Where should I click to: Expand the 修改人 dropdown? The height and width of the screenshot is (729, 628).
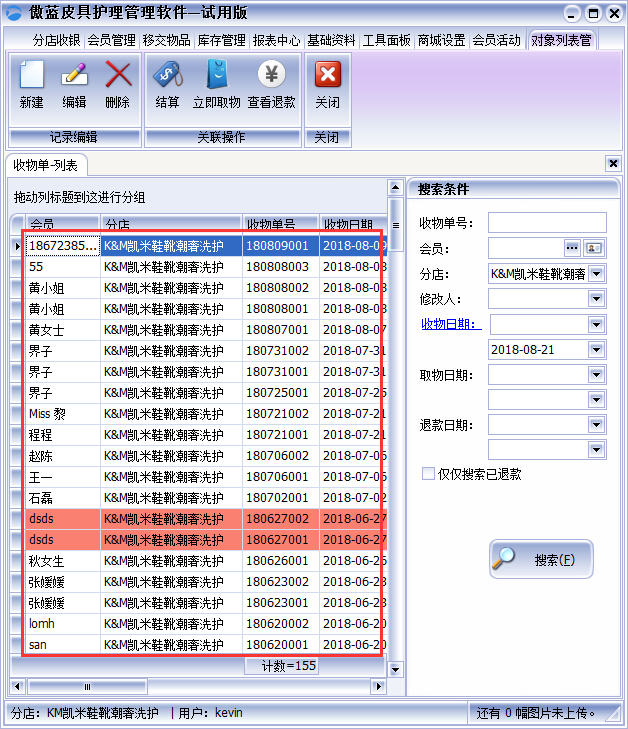[597, 298]
